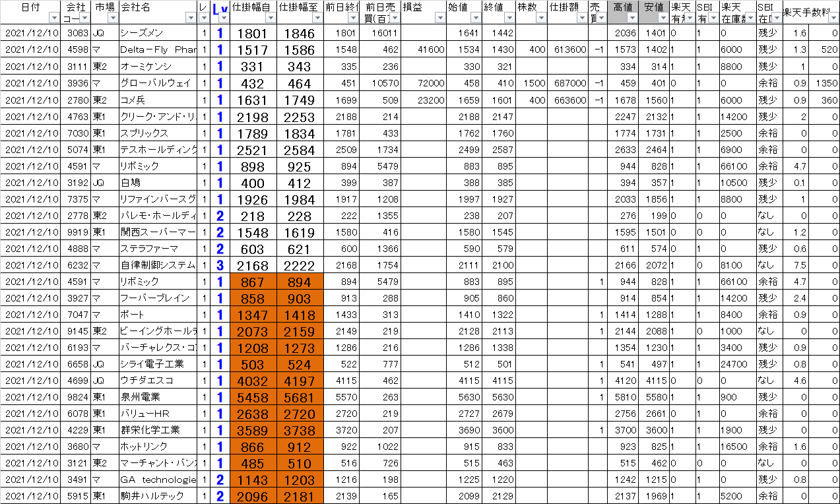840x504 pixels.
Task: Select the 市場 header cell
Action: [x=104, y=13]
